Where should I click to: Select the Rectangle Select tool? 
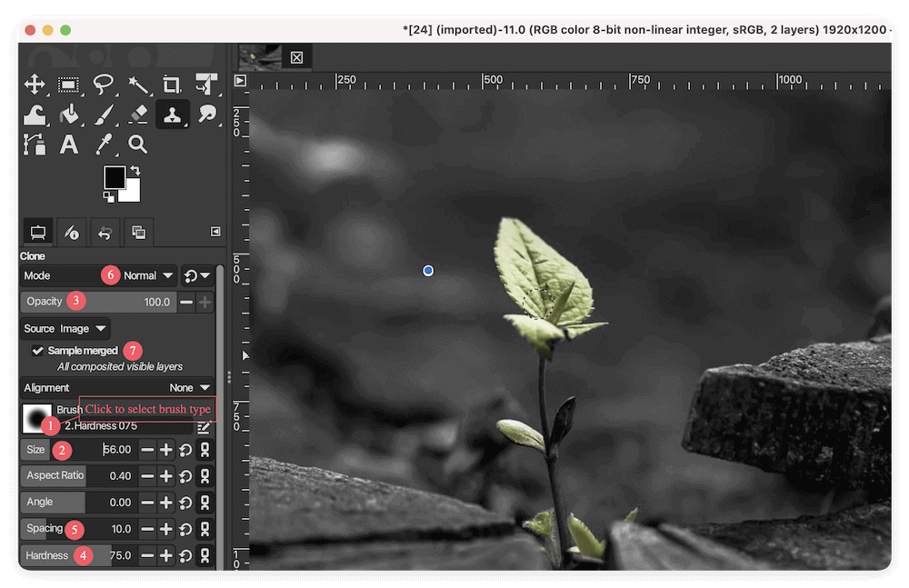[x=69, y=85]
